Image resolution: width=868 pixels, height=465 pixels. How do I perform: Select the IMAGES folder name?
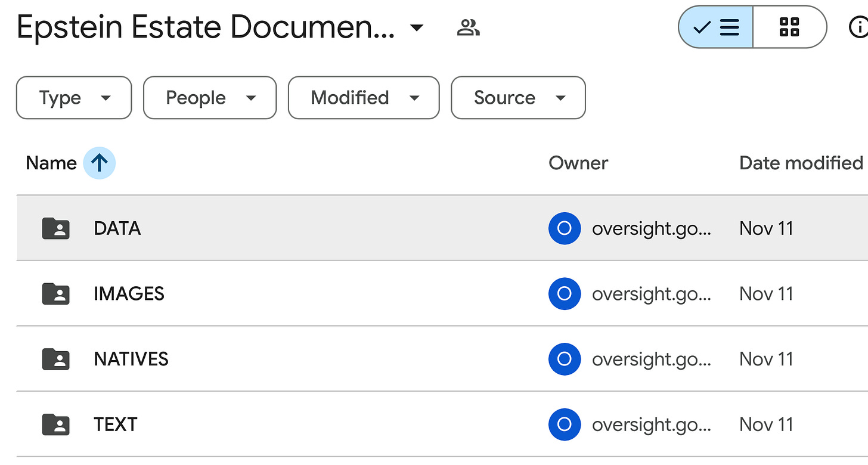pos(129,293)
